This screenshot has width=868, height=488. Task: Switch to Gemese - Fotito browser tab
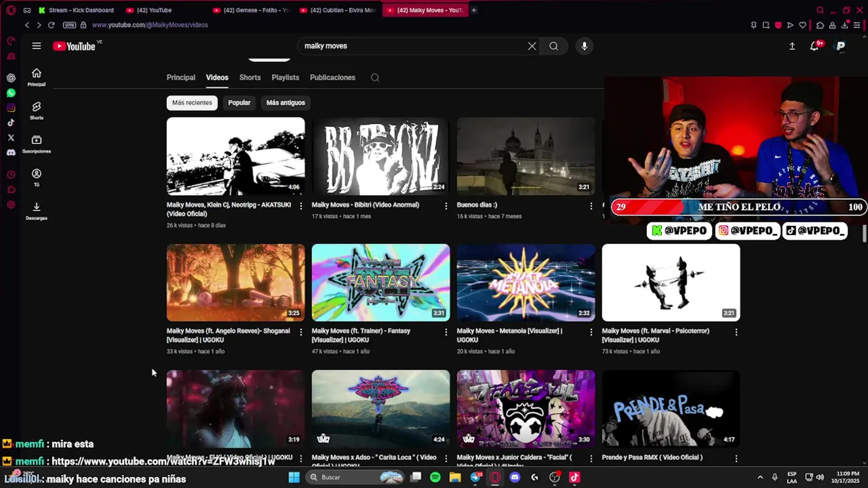click(x=250, y=10)
